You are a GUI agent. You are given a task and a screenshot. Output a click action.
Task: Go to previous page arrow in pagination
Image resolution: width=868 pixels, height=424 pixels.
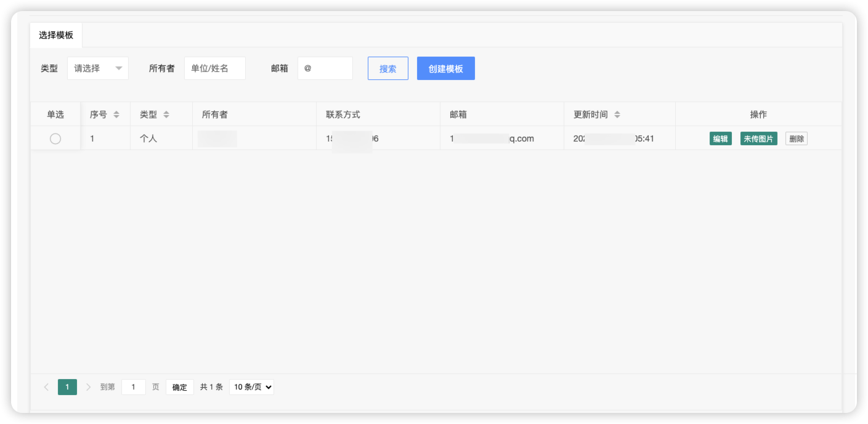tap(46, 387)
